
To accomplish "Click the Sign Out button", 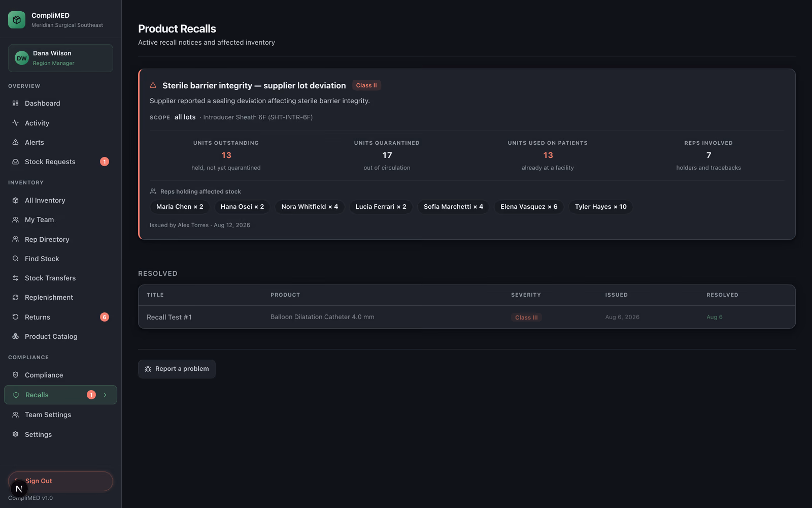I will click(x=60, y=481).
